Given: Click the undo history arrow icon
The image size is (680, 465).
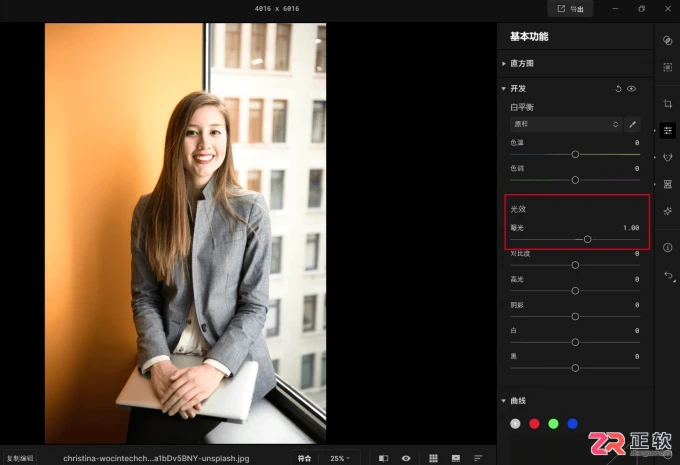Looking at the screenshot, I should coord(668,275).
